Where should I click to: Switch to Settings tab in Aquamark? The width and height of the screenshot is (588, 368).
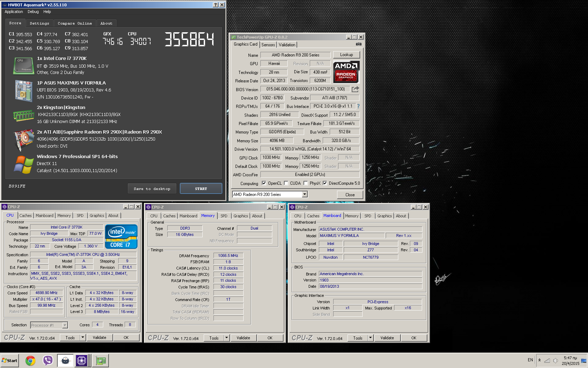pyautogui.click(x=39, y=23)
